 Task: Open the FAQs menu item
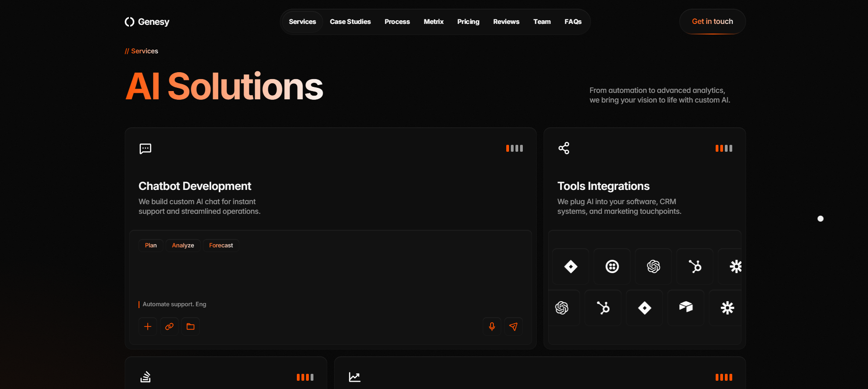tap(573, 22)
